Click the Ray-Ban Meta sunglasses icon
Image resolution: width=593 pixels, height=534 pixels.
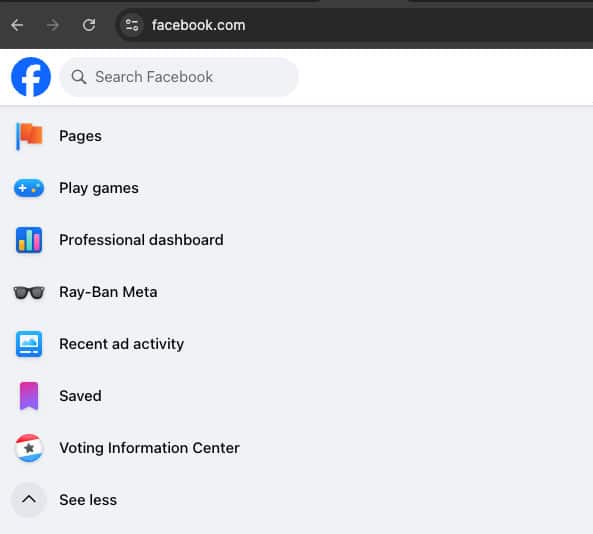coord(29,292)
